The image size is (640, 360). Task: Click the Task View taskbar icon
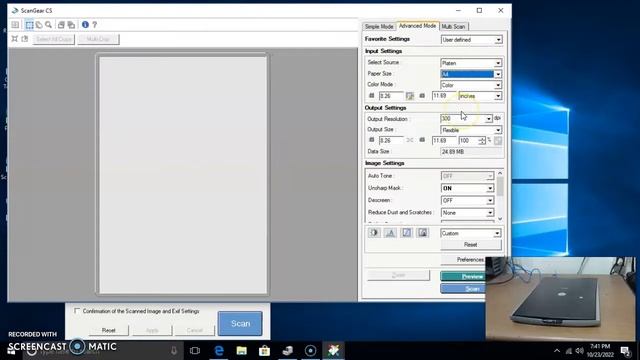pyautogui.click(x=195, y=350)
